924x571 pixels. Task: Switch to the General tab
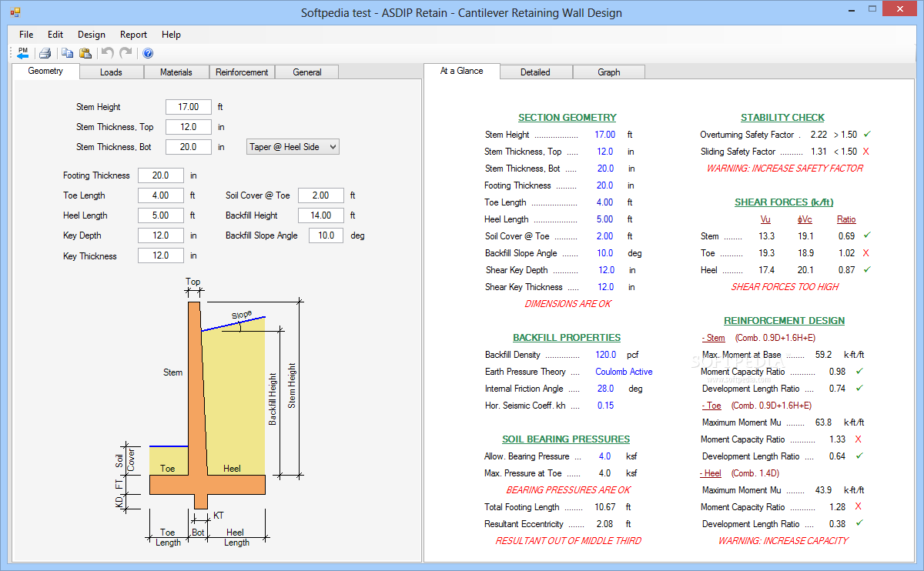tap(307, 72)
